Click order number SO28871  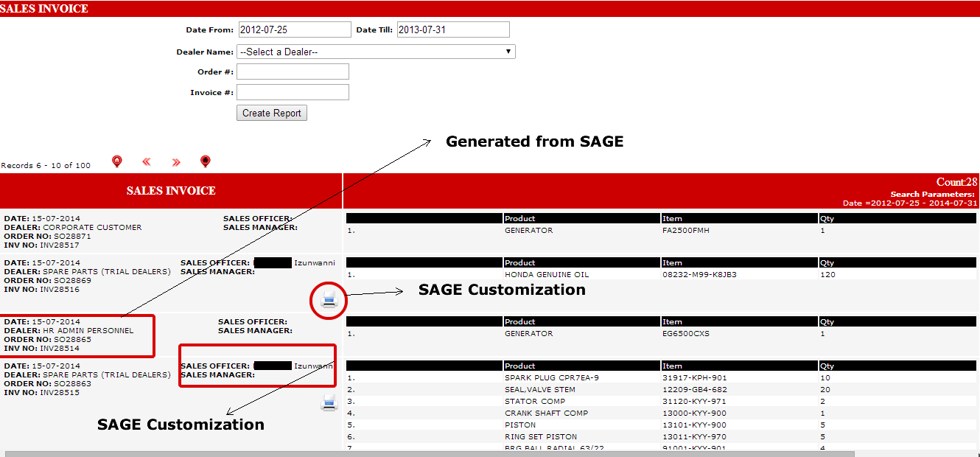point(72,236)
